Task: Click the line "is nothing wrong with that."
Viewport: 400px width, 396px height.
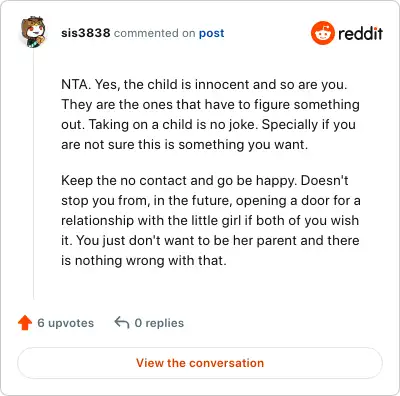Action: (144, 260)
